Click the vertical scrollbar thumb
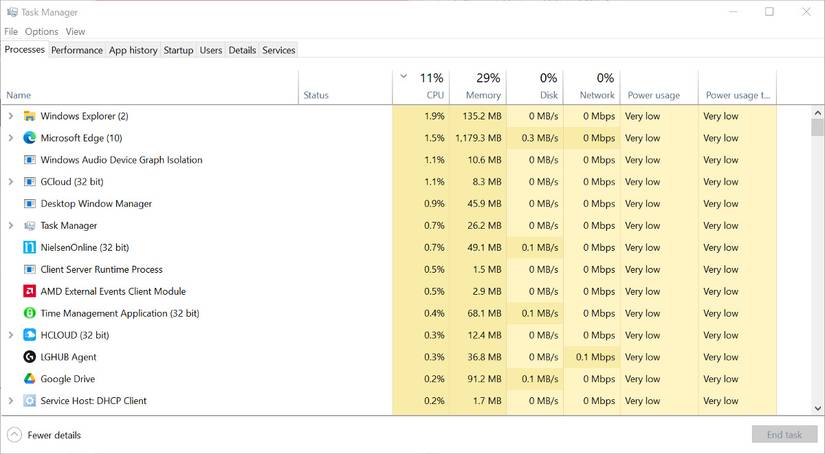Viewport: 825px width, 454px height. tap(818, 128)
